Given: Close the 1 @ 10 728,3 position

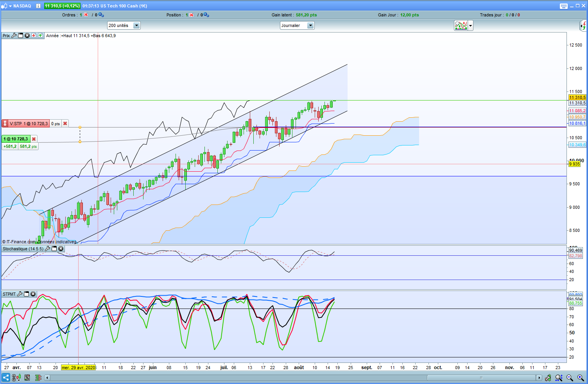Looking at the screenshot, I should click(34, 139).
